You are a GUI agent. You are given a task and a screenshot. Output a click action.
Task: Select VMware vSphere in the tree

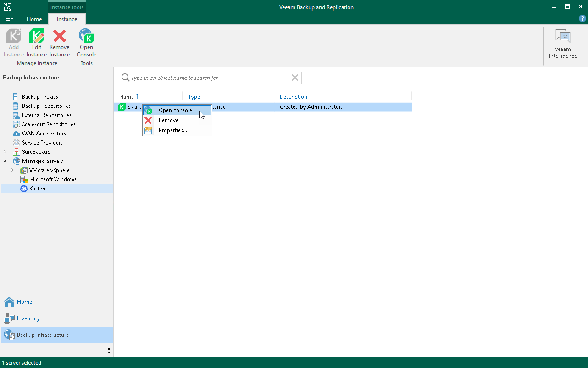[50, 170]
